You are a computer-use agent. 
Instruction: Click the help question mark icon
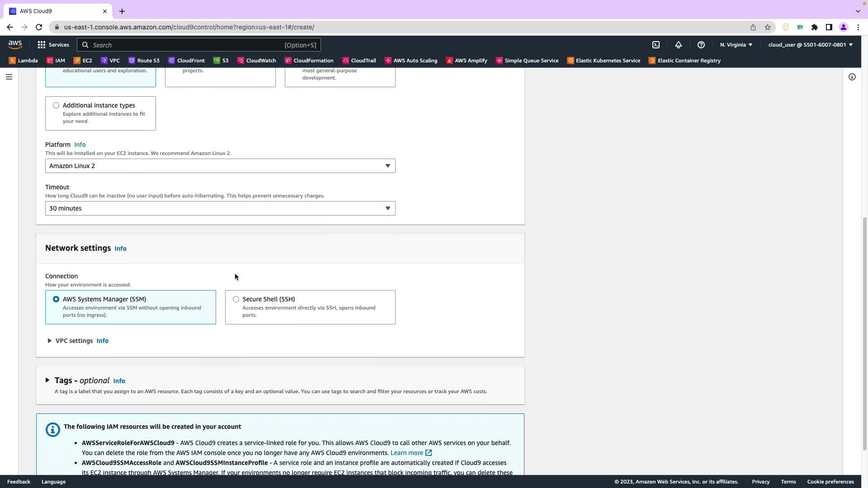click(x=701, y=45)
